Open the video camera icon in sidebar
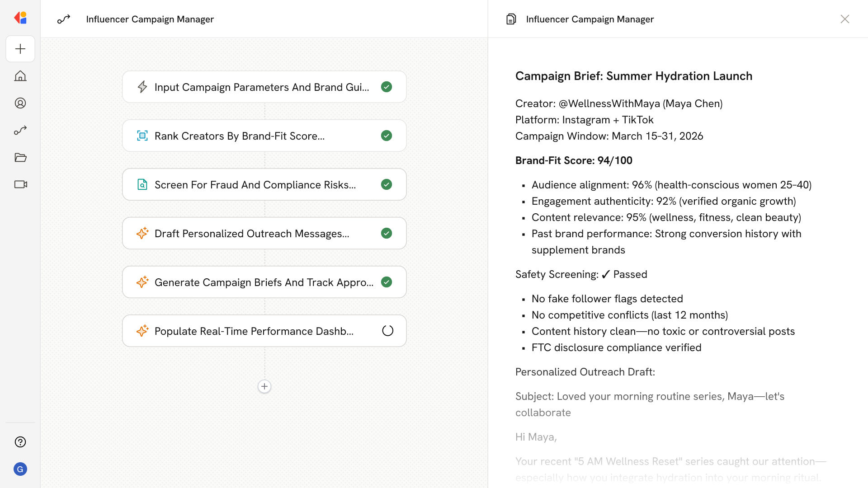The width and height of the screenshot is (868, 488). [x=20, y=184]
